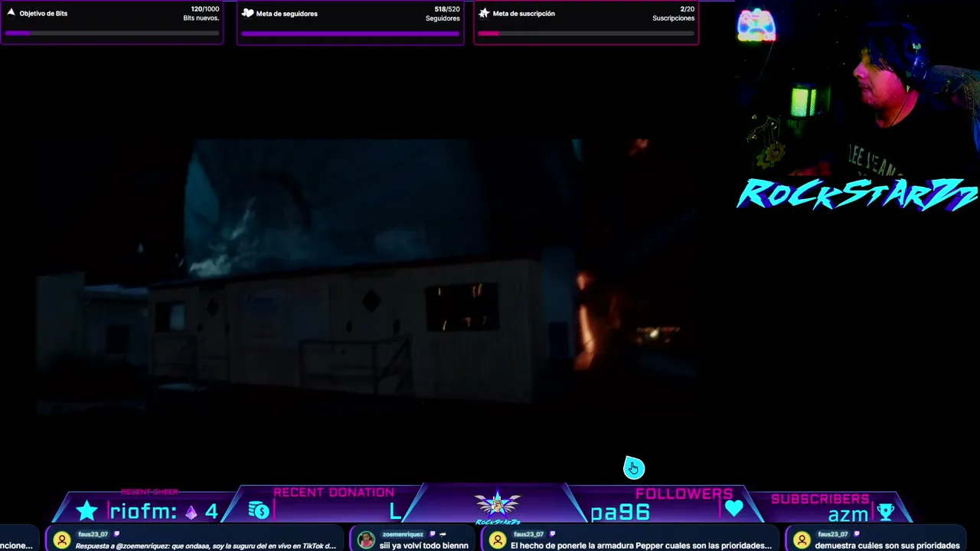Click the RockStarZz star logo in bottom bar
The width and height of the screenshot is (980, 551).
coord(498,507)
